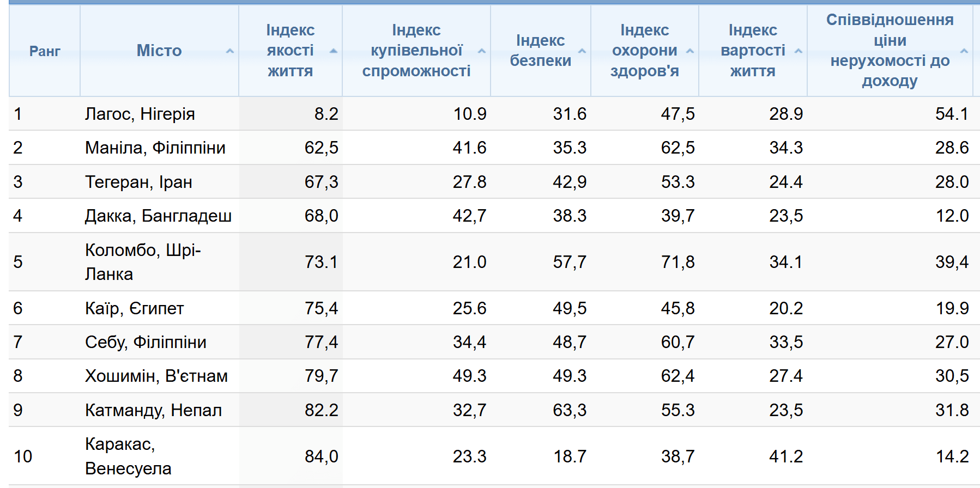Viewport: 980px width, 488px height.
Task: Select the Тегеран, Іран row name
Action: (x=138, y=182)
